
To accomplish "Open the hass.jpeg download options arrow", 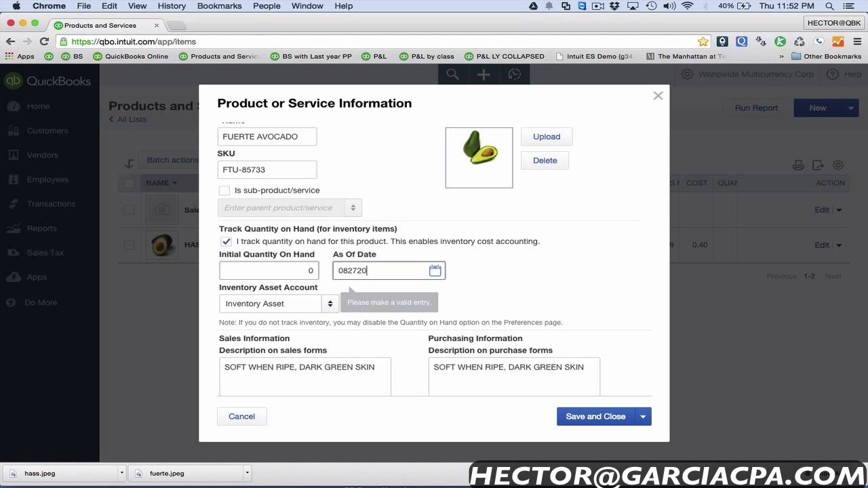I will pyautogui.click(x=121, y=473).
